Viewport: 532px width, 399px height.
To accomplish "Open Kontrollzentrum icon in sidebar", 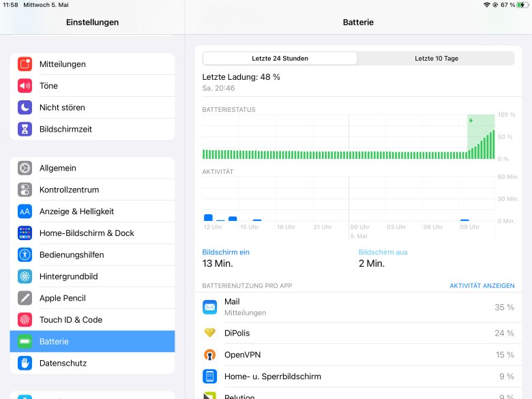I will tap(25, 190).
